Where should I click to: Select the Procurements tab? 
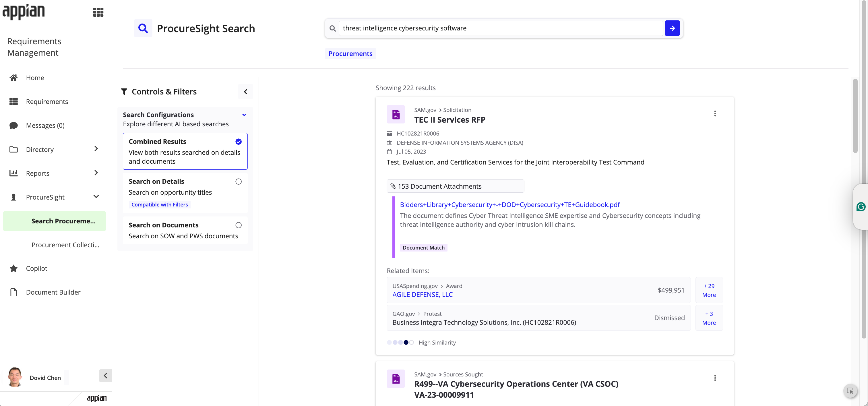click(x=350, y=54)
